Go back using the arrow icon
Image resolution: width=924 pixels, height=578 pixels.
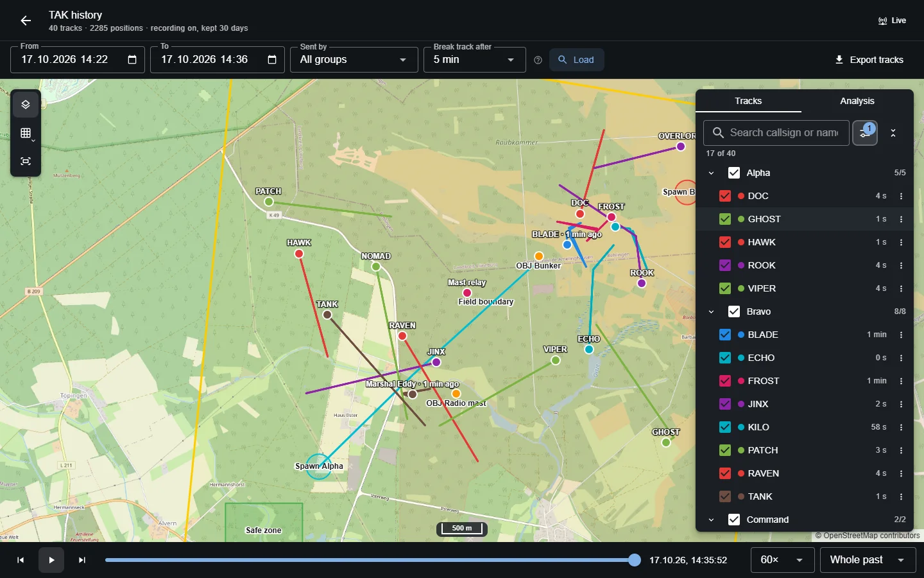(x=26, y=21)
